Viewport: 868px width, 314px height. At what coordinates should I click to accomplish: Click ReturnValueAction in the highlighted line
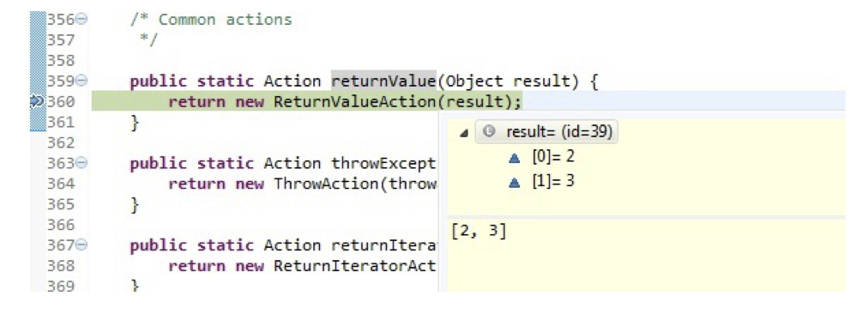[360, 102]
